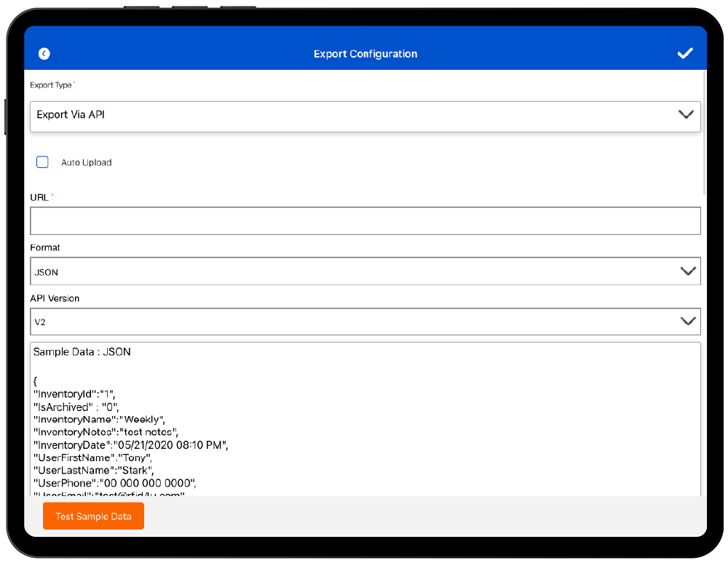Click the Export Type chevron arrow
728x563 pixels.
click(x=685, y=115)
